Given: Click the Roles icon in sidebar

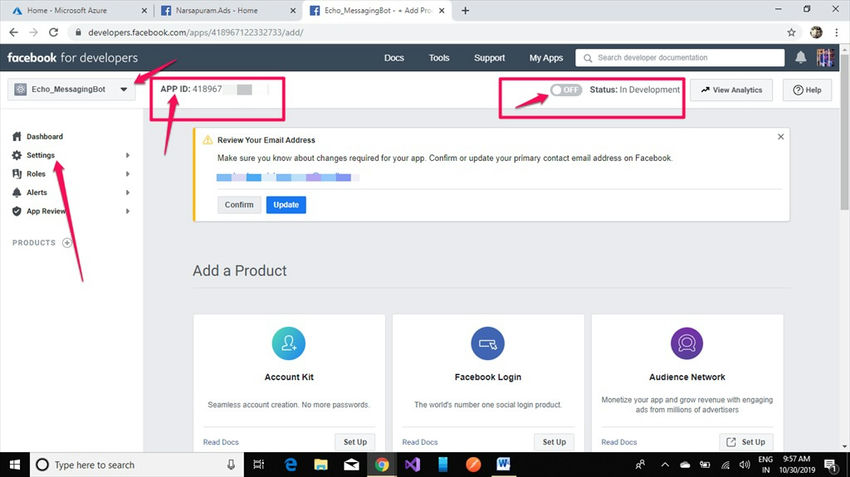Looking at the screenshot, I should pyautogui.click(x=17, y=173).
